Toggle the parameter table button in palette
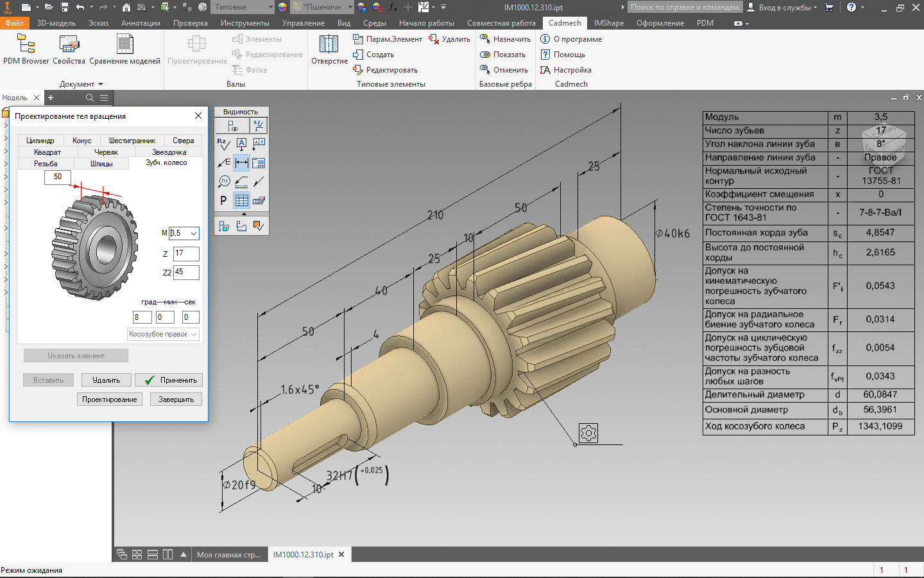 [241, 200]
